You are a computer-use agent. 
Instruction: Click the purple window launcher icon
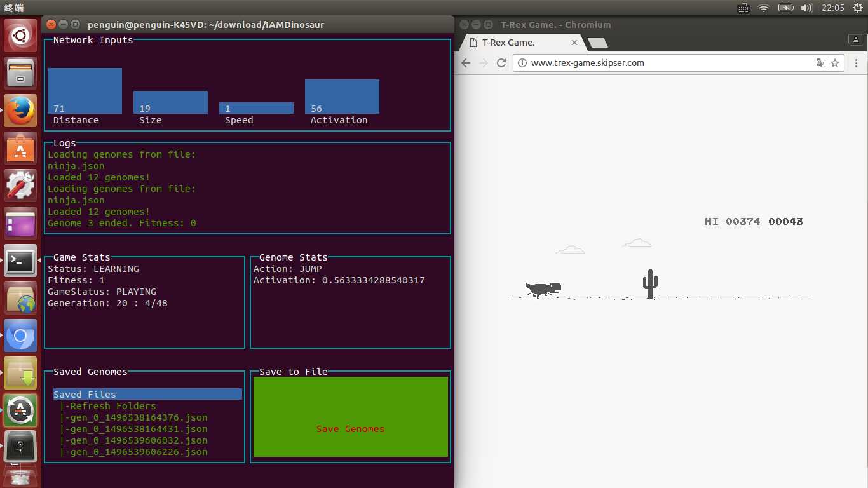(20, 223)
